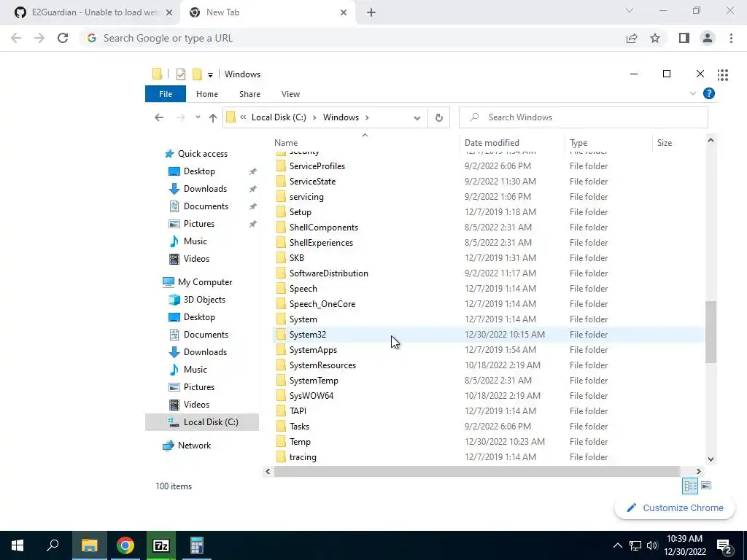This screenshot has width=747, height=560.
Task: Open the notification center icon
Action: pyautogui.click(x=724, y=545)
